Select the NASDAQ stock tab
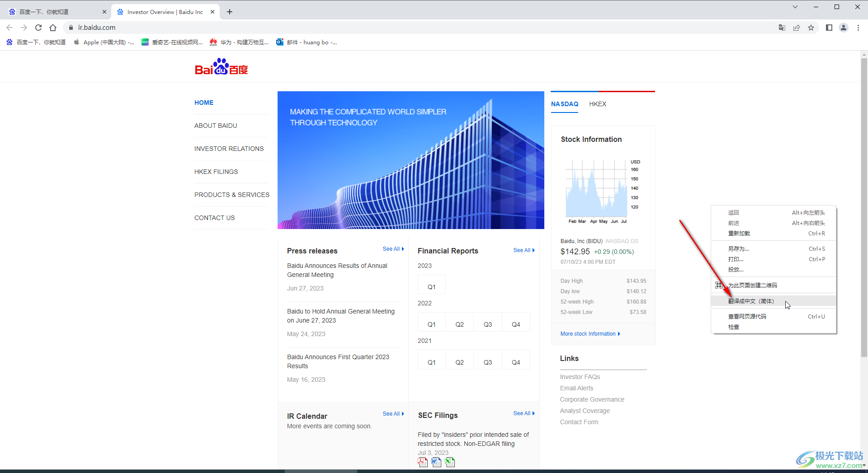 click(x=565, y=104)
